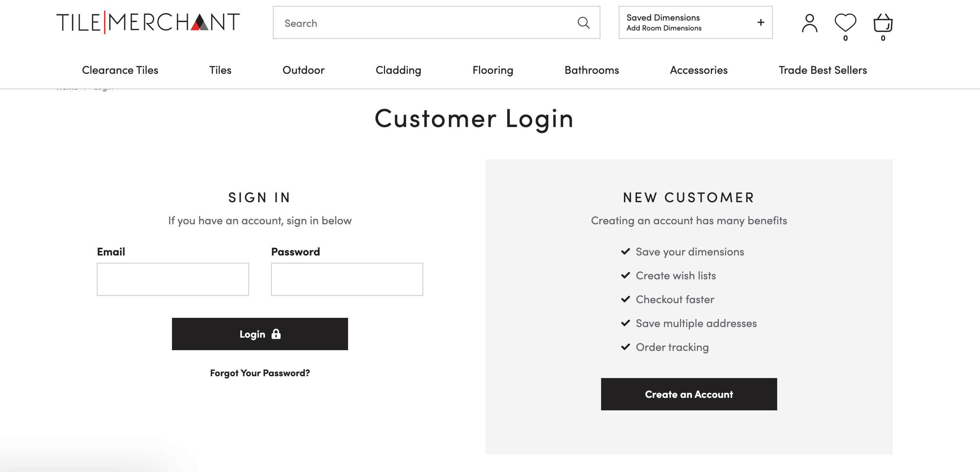Viewport: 980px width, 472px height.
Task: Open the Clearance Tiles menu
Action: (x=120, y=70)
